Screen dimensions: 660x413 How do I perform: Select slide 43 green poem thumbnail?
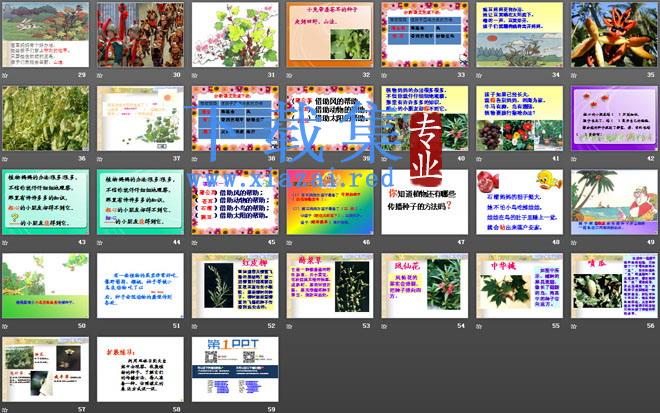45,202
